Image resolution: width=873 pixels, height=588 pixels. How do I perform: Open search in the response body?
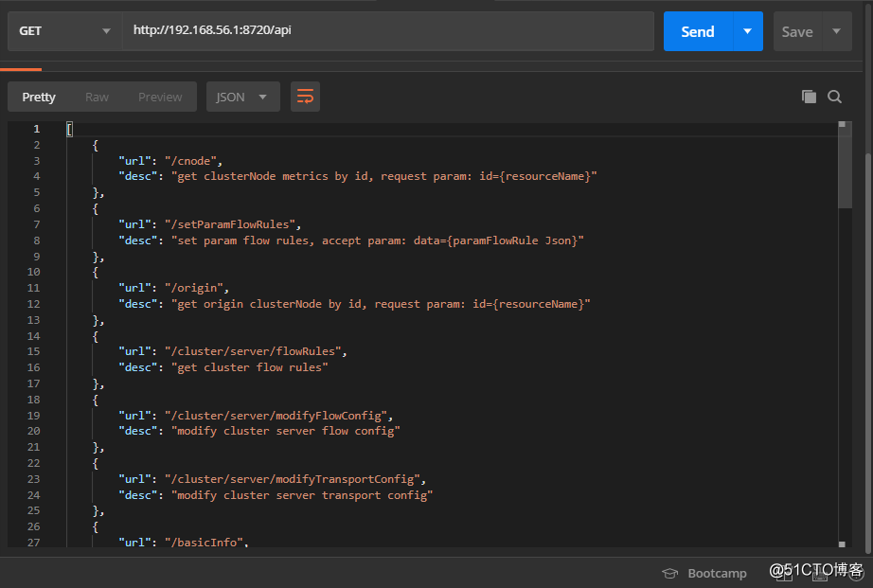coord(834,97)
